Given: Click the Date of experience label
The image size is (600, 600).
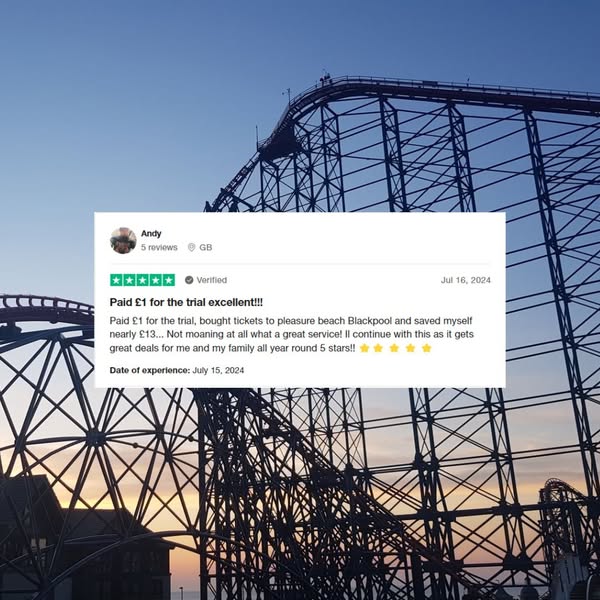Looking at the screenshot, I should pos(150,370).
